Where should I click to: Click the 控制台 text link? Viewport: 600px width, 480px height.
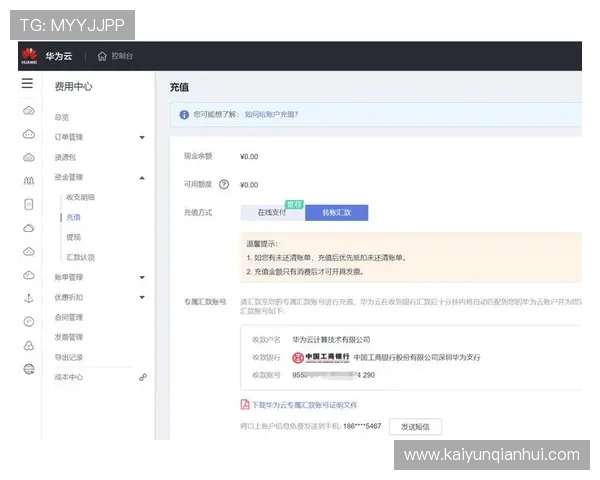[x=122, y=56]
